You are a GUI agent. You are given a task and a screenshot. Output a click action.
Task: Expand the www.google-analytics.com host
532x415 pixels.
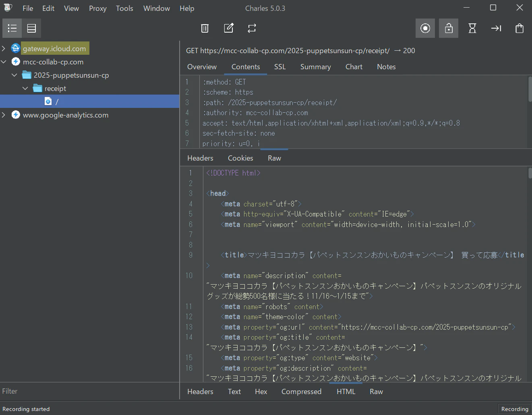tap(4, 115)
